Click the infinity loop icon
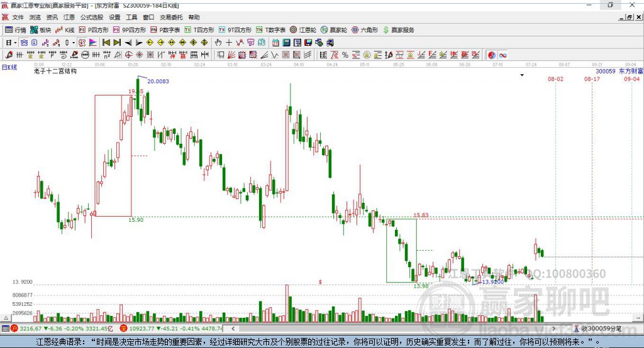 [502, 55]
